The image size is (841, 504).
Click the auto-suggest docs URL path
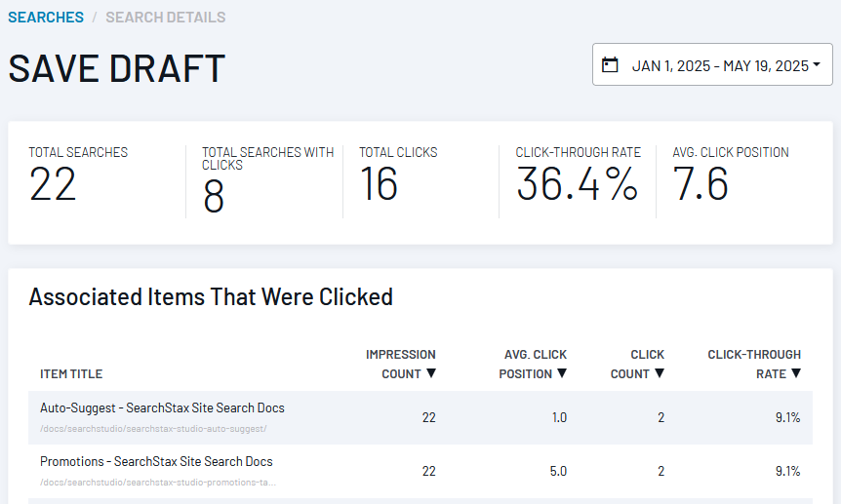(x=153, y=429)
